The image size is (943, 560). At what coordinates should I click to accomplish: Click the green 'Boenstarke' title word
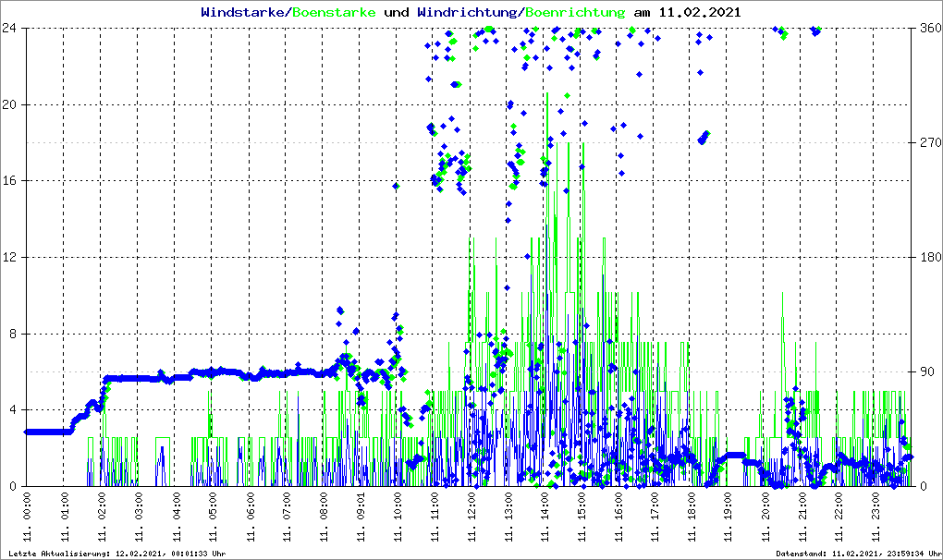coord(334,12)
